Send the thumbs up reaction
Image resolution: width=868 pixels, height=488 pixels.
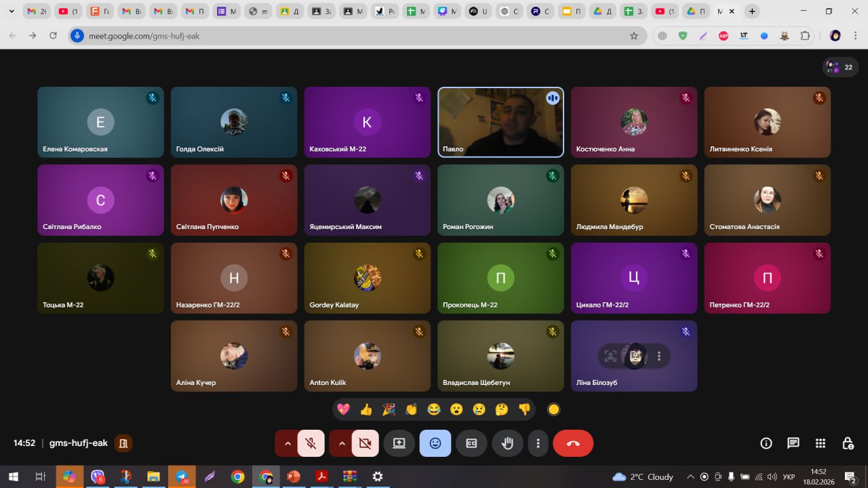[x=366, y=409]
